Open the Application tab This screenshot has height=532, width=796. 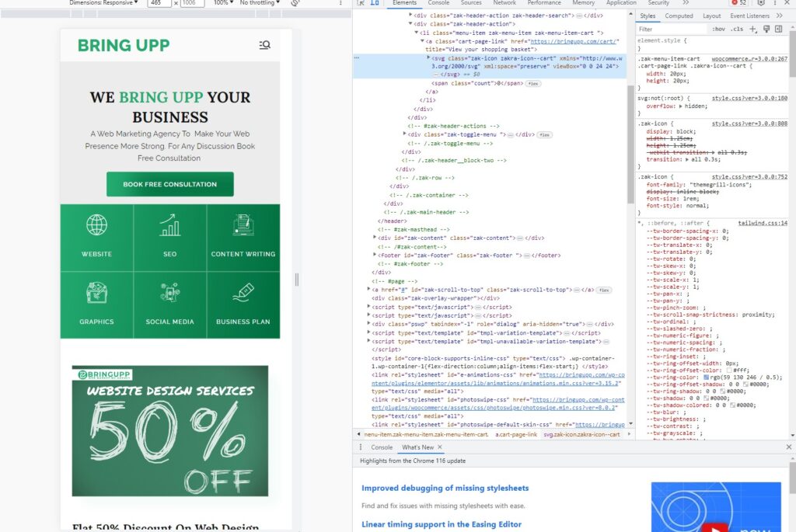(621, 3)
